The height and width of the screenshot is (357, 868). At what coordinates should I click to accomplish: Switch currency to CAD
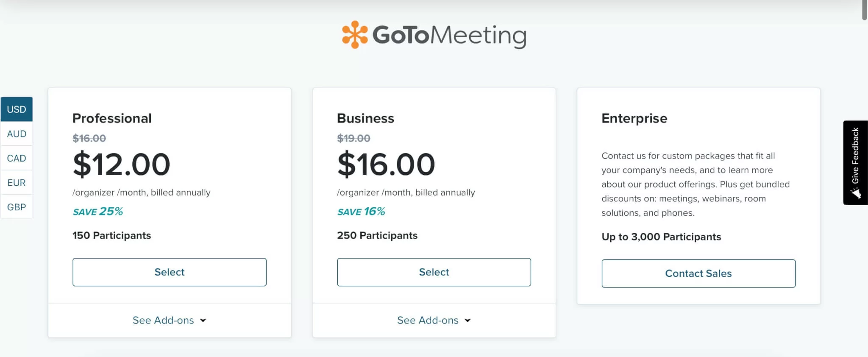coord(17,159)
